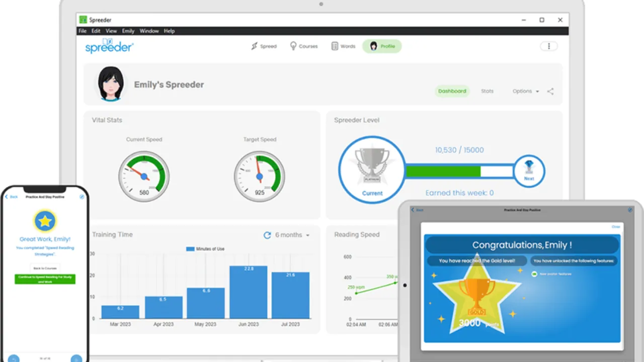Open the three-dot more menu
The image size is (644, 362).
549,46
